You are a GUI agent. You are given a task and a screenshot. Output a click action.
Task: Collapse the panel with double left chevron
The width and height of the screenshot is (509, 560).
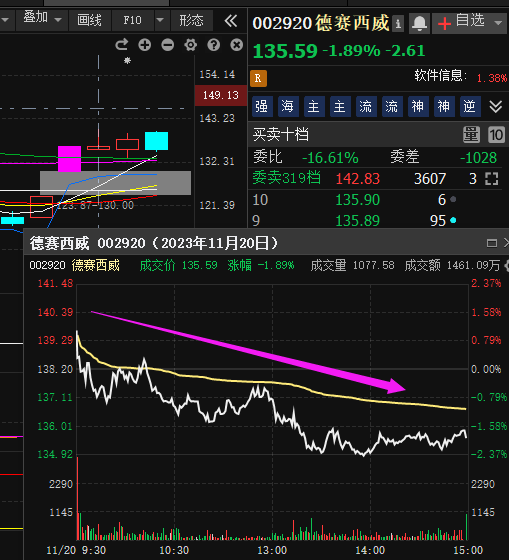pyautogui.click(x=231, y=21)
